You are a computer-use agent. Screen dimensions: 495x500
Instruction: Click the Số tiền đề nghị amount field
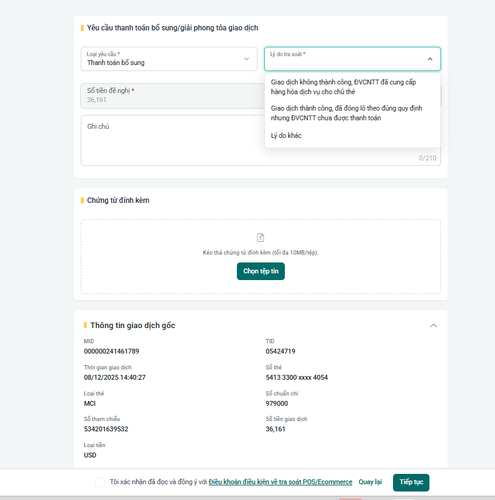[172, 96]
